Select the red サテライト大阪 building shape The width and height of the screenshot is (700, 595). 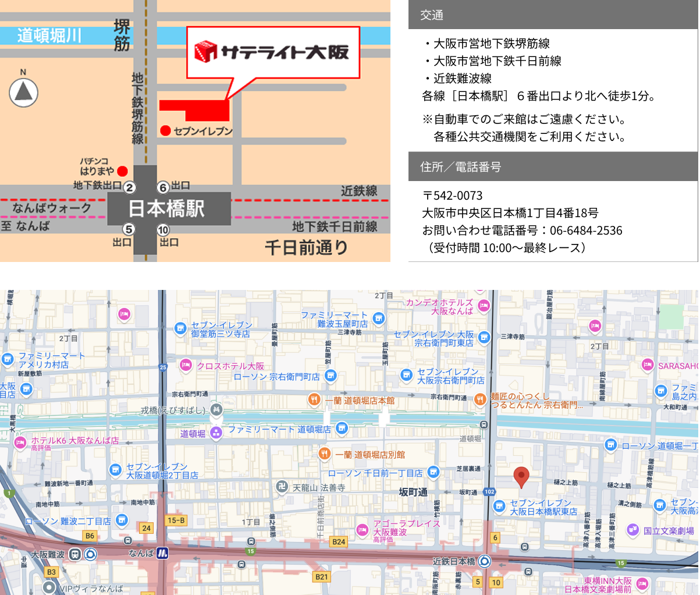194,109
